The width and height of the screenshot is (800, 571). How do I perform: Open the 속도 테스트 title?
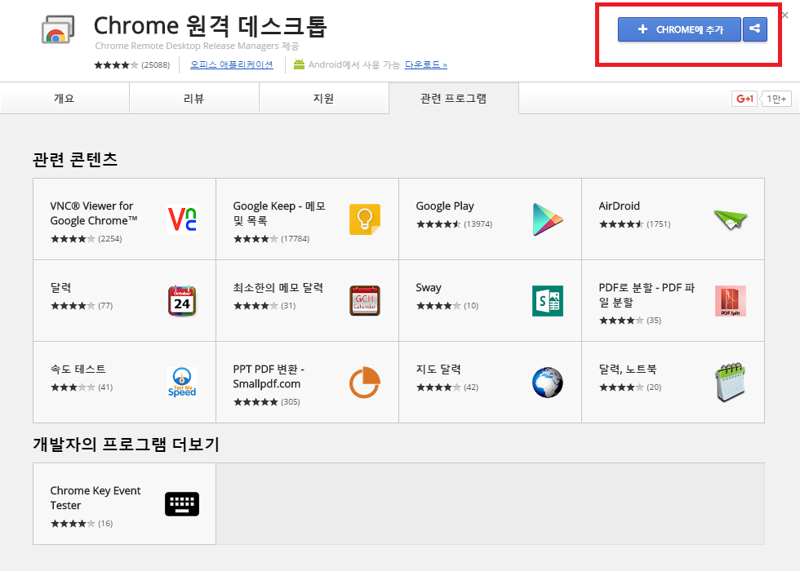tap(78, 369)
